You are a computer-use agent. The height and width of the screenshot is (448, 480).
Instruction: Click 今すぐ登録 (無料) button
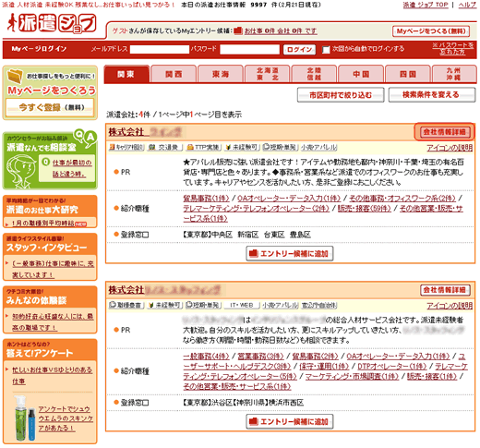point(50,107)
